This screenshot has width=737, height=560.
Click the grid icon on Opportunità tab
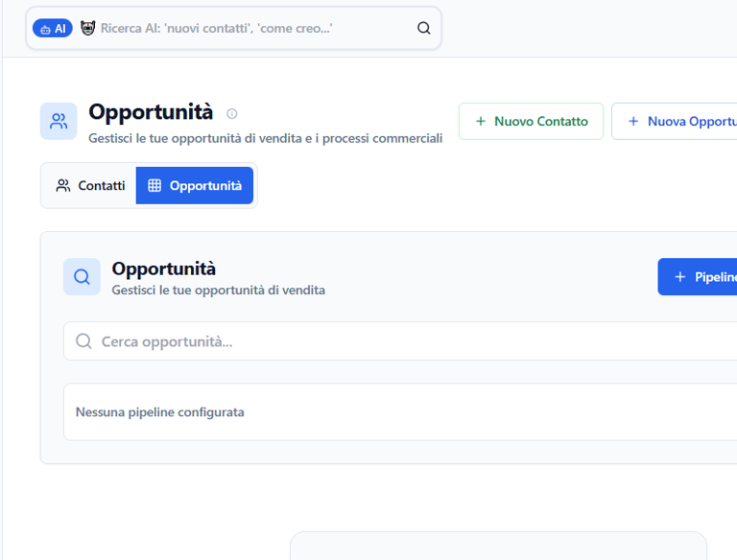[155, 186]
